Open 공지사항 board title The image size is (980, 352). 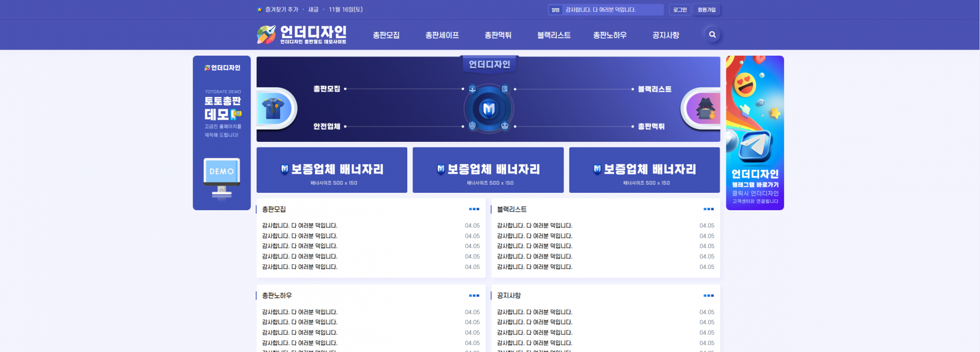[x=509, y=295]
